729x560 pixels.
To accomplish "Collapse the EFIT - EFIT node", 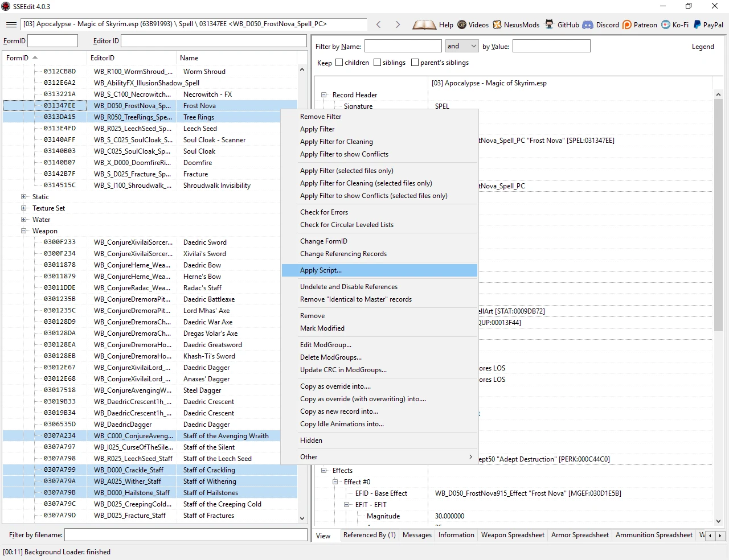I will click(347, 505).
